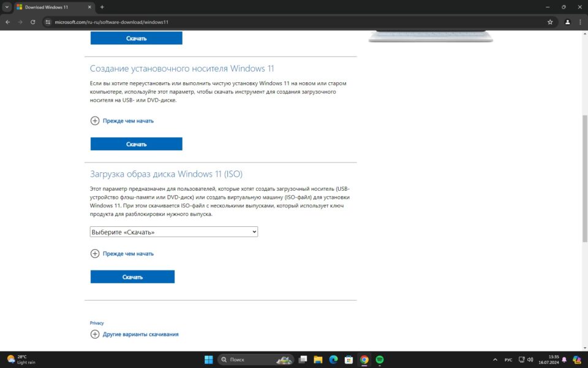588x368 pixels.
Task: Switch the РУС input language
Action: pos(508,359)
